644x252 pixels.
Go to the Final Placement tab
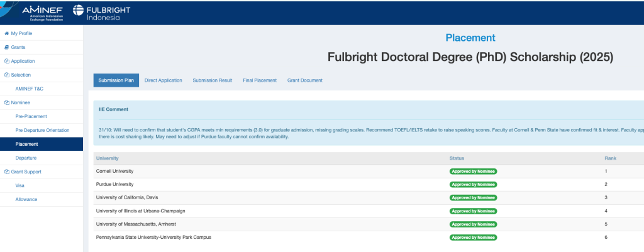(x=260, y=80)
